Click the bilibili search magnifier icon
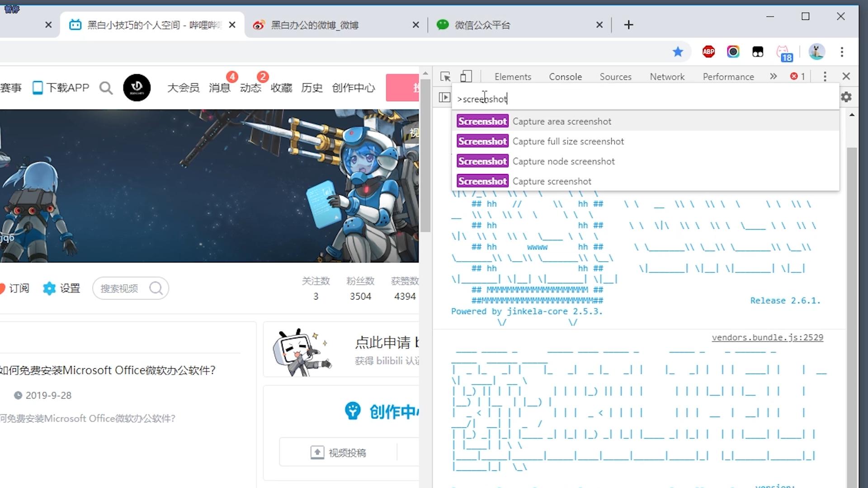Screen dimensions: 868x488 (x=106, y=88)
